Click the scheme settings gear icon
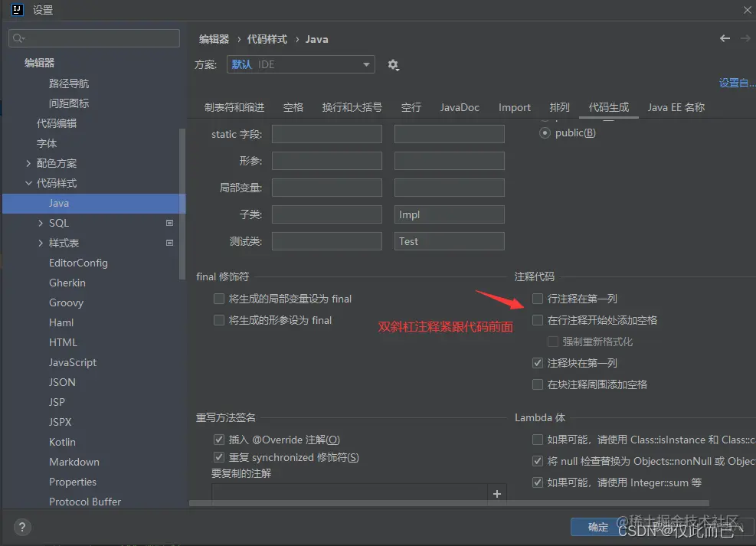The height and width of the screenshot is (546, 756). coord(393,64)
